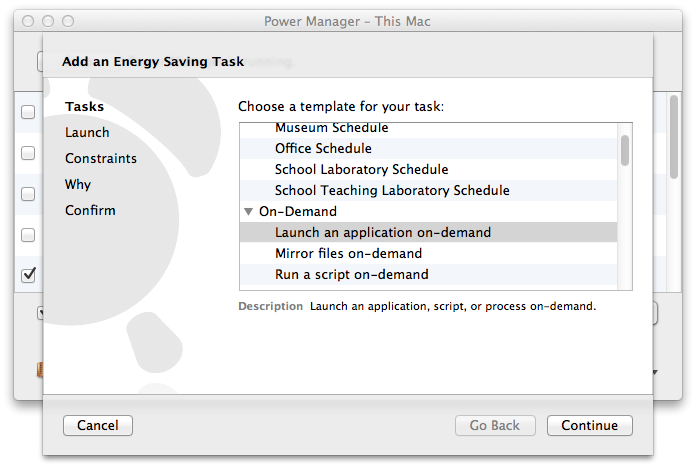The width and height of the screenshot is (696, 466).
Task: Click the Confirm step in sidebar
Action: point(90,210)
